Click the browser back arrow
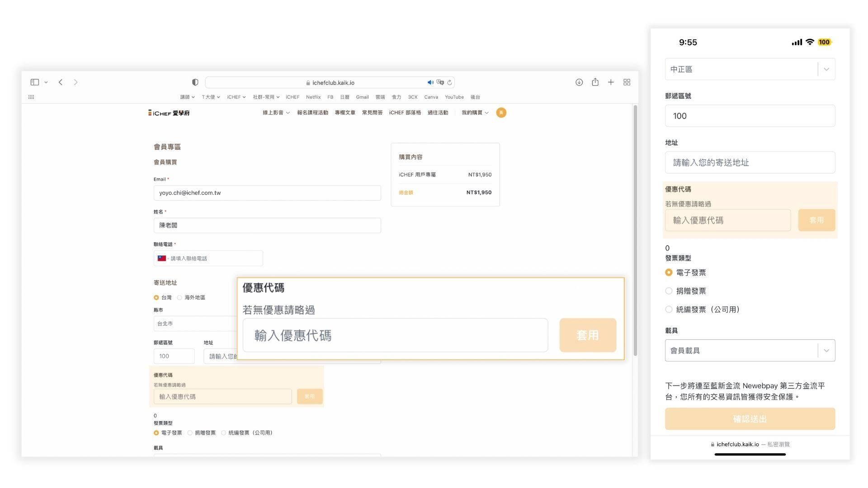This screenshot has width=868, height=488. pos(61,82)
